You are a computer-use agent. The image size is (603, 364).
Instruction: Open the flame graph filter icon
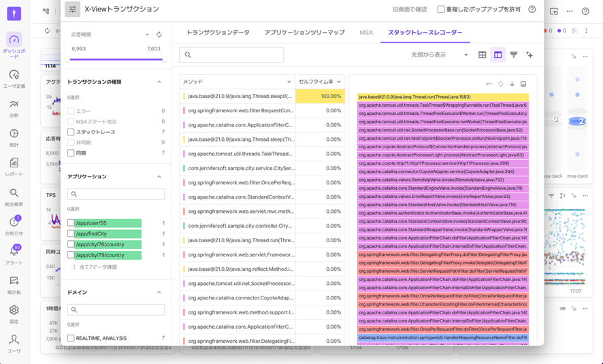tap(514, 55)
